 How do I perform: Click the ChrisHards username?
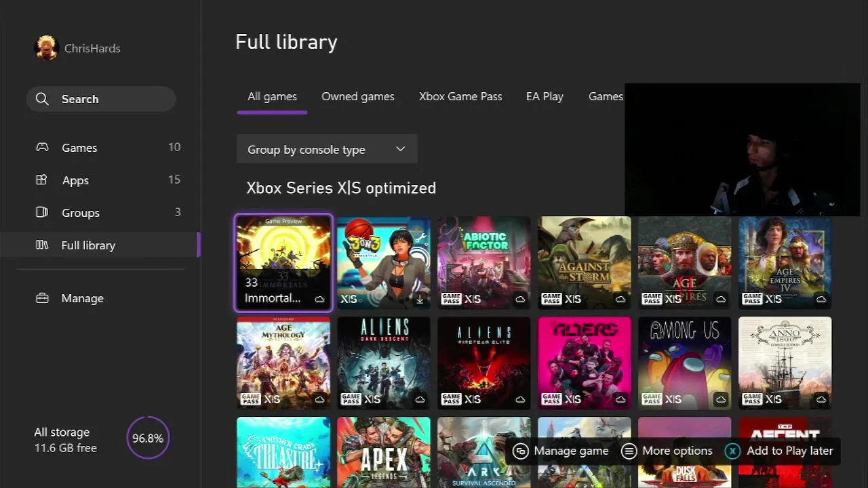pyautogui.click(x=92, y=48)
